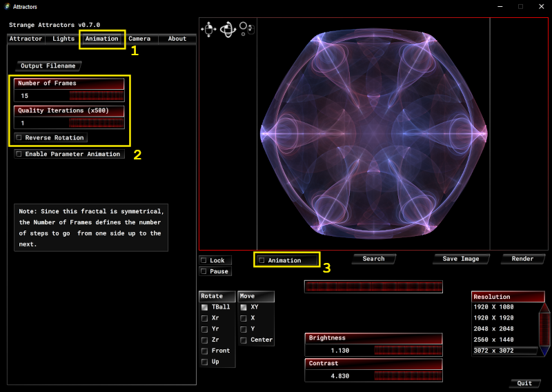Click the fractal attractor render viewport
552x392 pixels.
click(x=373, y=134)
